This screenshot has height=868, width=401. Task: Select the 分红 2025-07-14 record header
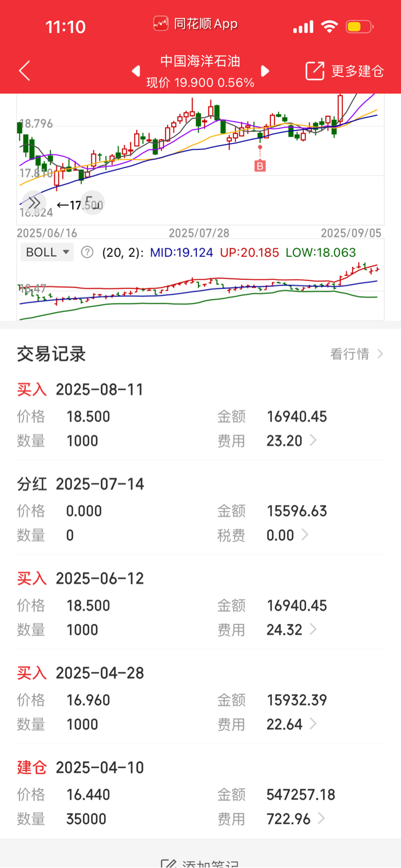pyautogui.click(x=80, y=484)
